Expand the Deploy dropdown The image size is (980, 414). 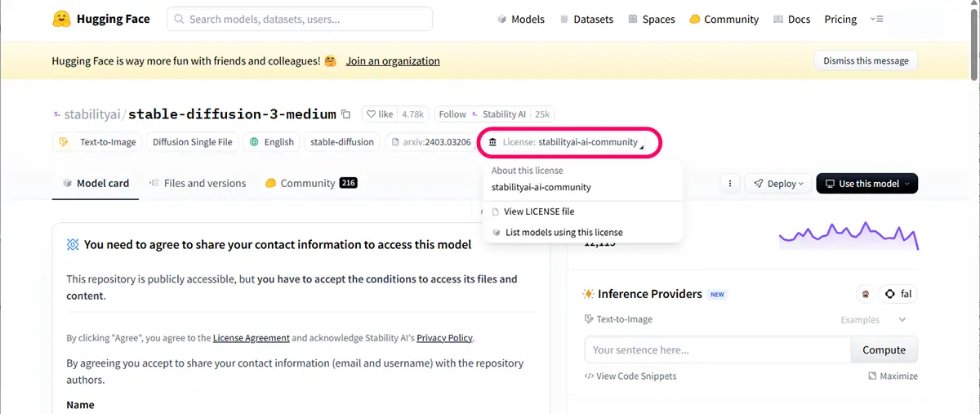click(x=778, y=184)
